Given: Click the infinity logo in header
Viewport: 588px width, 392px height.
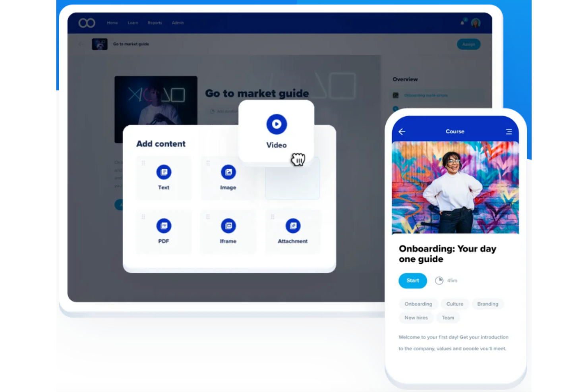Looking at the screenshot, I should [x=87, y=23].
